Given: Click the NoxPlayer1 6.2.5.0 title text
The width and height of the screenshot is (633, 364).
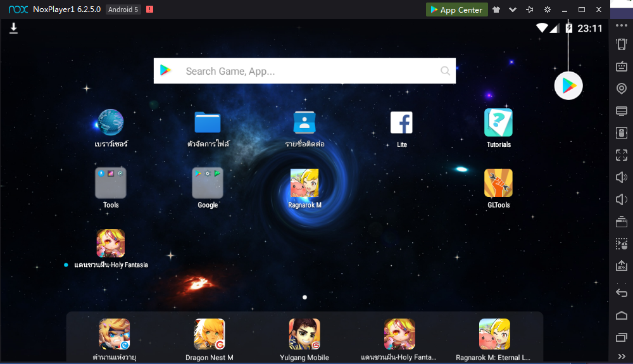Looking at the screenshot, I should pyautogui.click(x=66, y=9).
